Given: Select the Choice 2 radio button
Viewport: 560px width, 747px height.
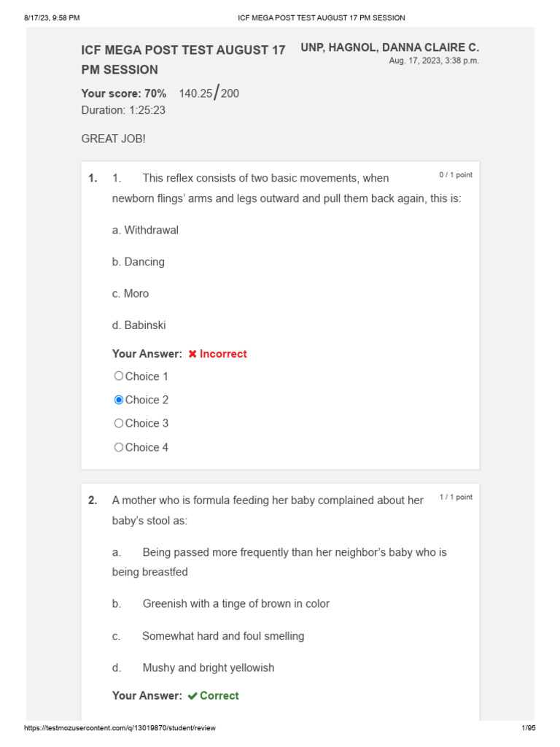Looking at the screenshot, I should click(x=119, y=400).
